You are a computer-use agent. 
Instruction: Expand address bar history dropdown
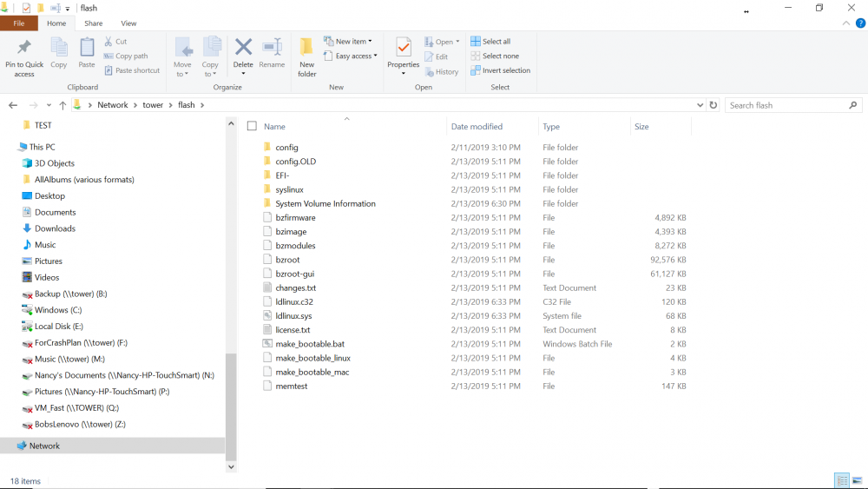tap(700, 105)
